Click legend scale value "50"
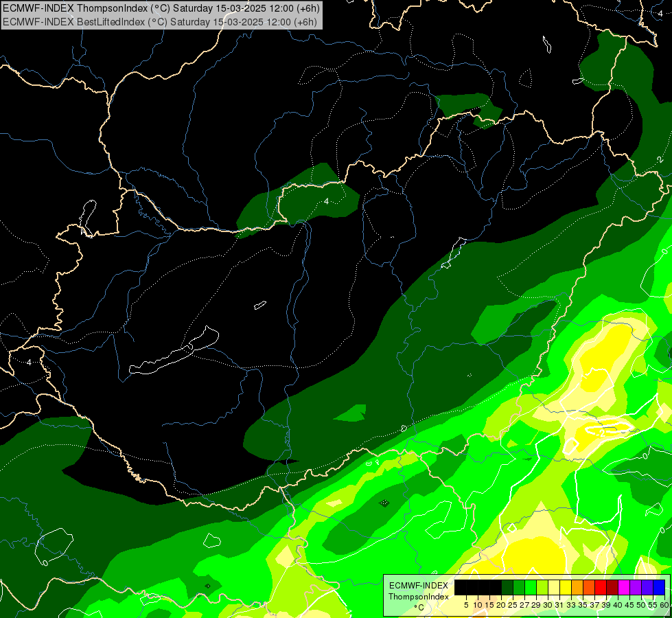Screen dimensions: 672x618 pyautogui.click(x=640, y=605)
